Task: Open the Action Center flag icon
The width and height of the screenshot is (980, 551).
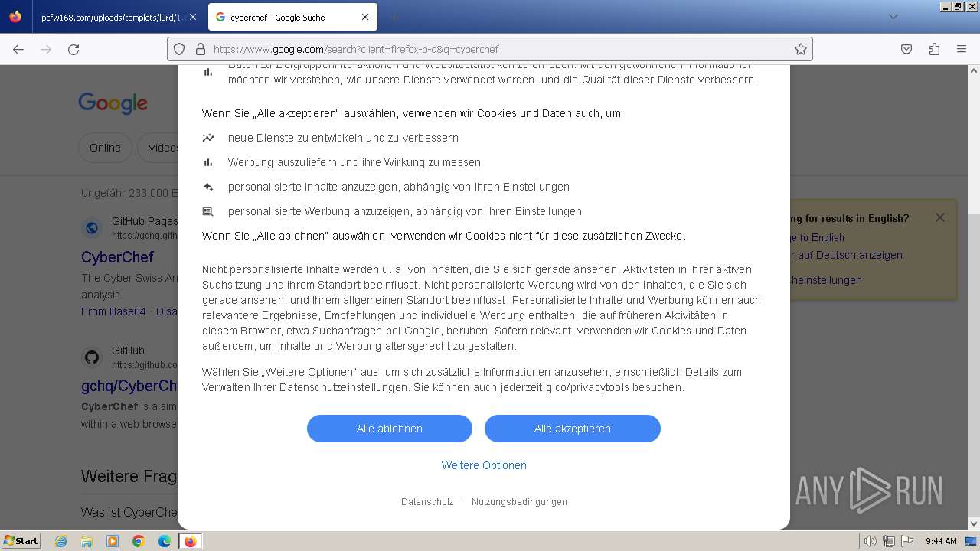Action: [907, 541]
